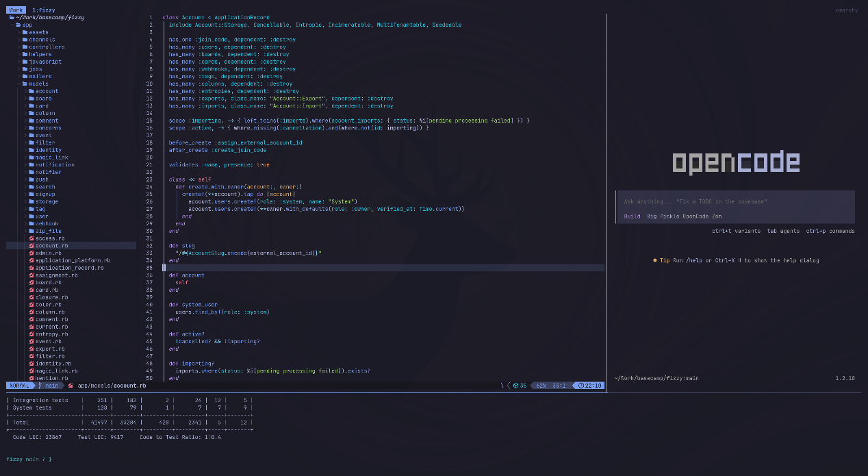Click the open folder icon for models
Image resolution: width=868 pixels, height=476 pixels.
25,84
